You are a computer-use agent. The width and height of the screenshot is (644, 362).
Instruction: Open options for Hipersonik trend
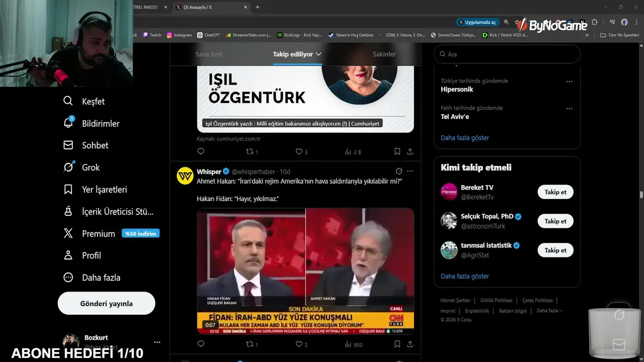(x=569, y=81)
